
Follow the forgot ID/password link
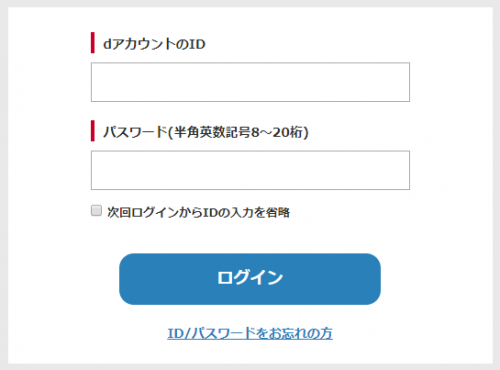pos(250,333)
